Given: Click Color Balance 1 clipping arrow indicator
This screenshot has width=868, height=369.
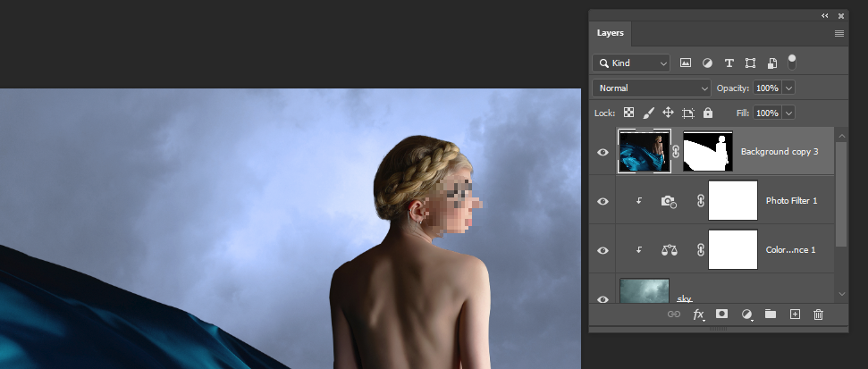Looking at the screenshot, I should pyautogui.click(x=639, y=250).
